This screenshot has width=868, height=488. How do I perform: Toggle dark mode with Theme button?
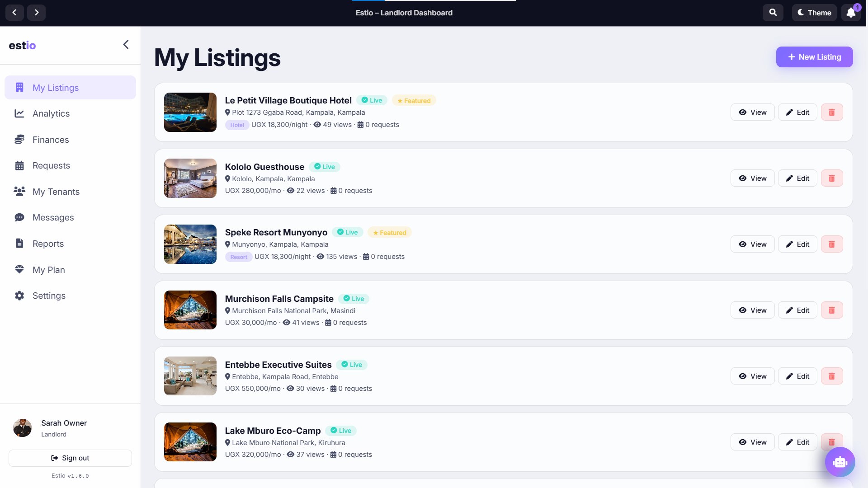(x=814, y=13)
